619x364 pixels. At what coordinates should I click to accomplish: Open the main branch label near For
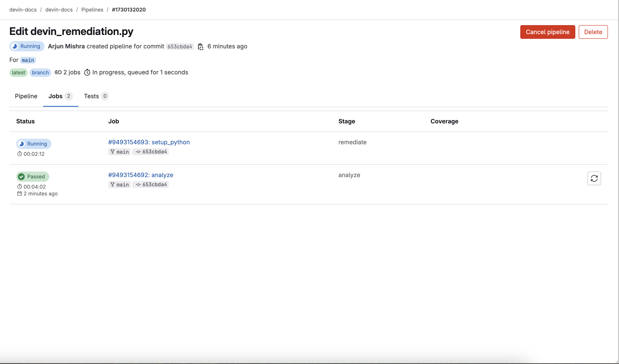tap(28, 60)
